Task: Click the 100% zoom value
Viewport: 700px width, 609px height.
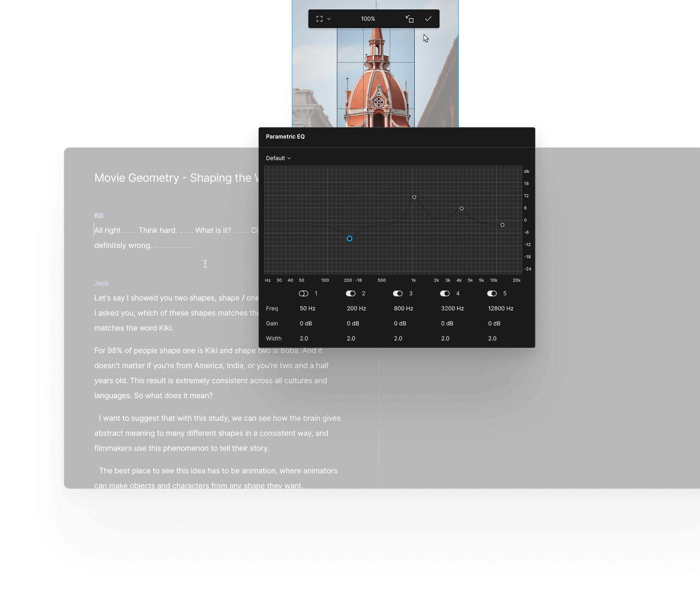Action: coord(368,19)
